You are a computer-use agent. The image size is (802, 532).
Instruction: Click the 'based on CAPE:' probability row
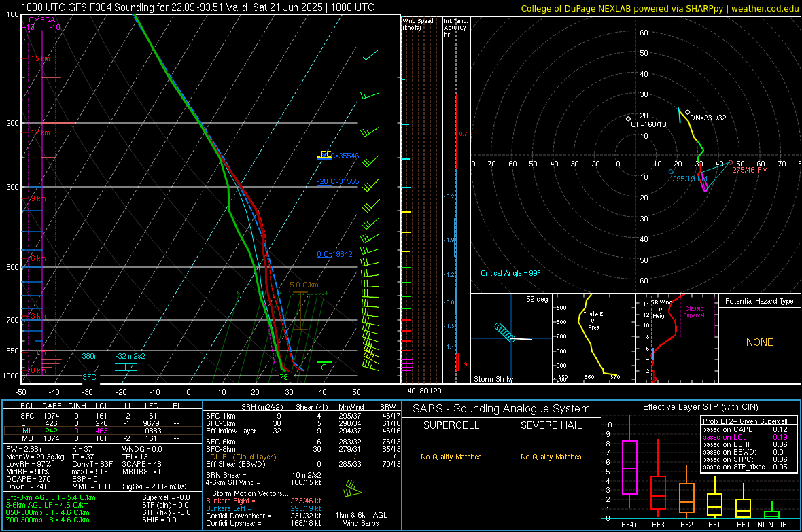click(x=745, y=429)
